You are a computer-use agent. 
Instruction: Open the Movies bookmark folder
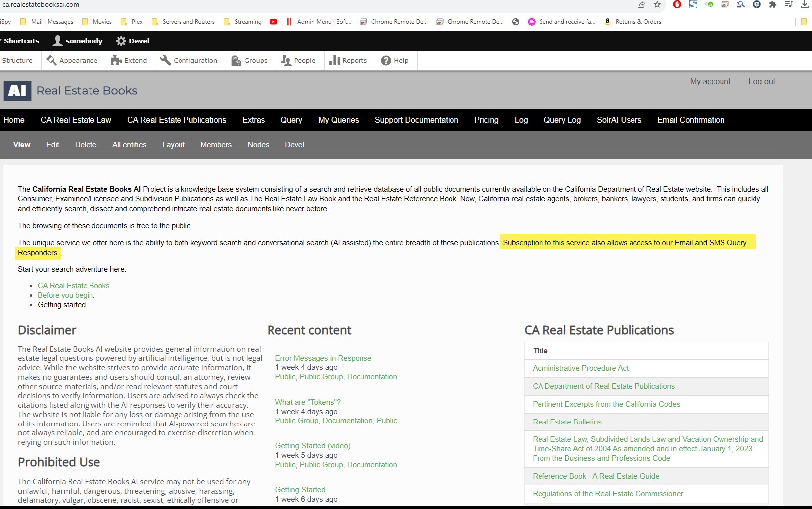click(97, 22)
